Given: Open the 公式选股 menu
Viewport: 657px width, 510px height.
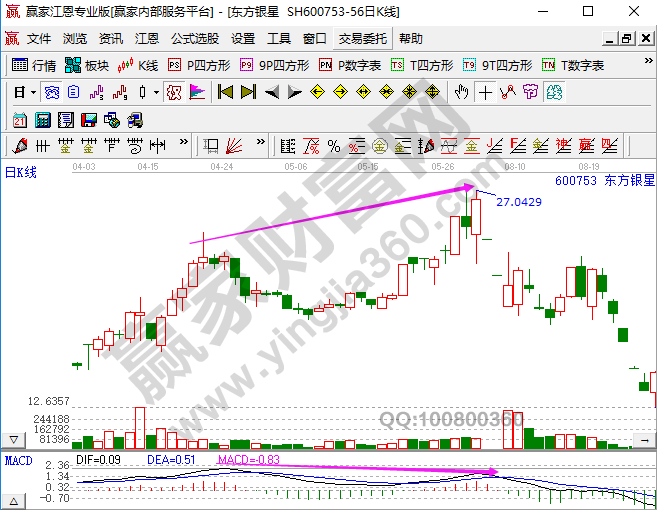Looking at the screenshot, I should pyautogui.click(x=194, y=39).
